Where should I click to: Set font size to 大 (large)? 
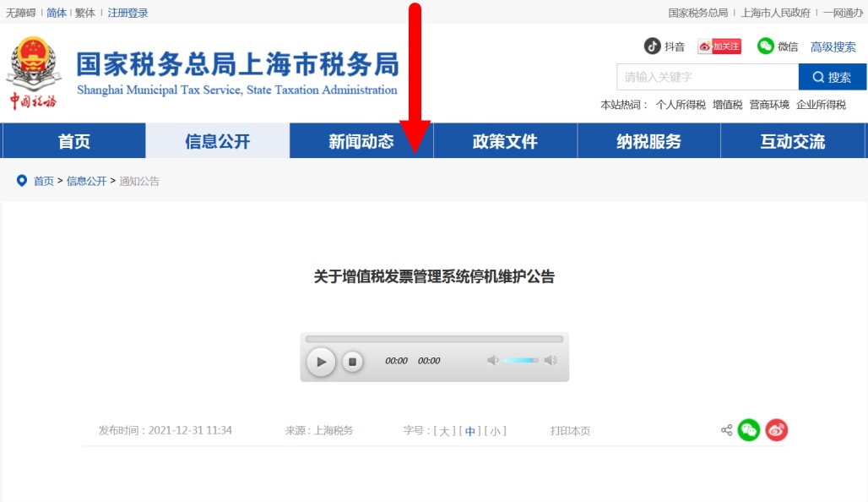tap(444, 431)
